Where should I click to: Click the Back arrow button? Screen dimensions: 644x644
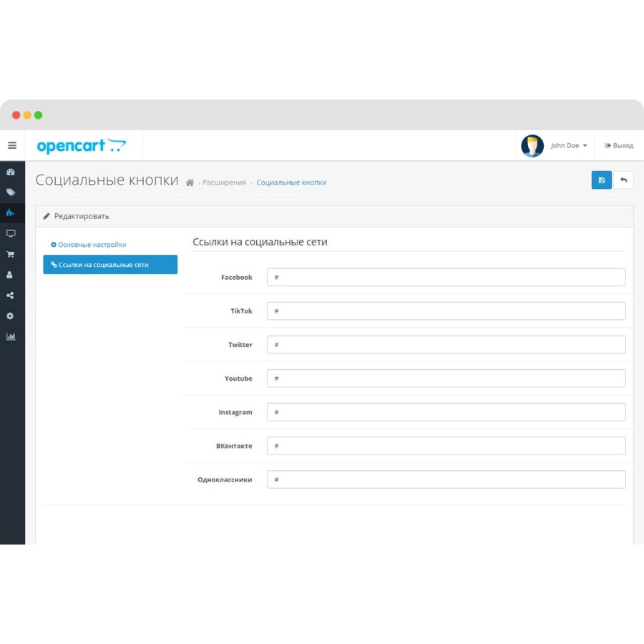(623, 180)
